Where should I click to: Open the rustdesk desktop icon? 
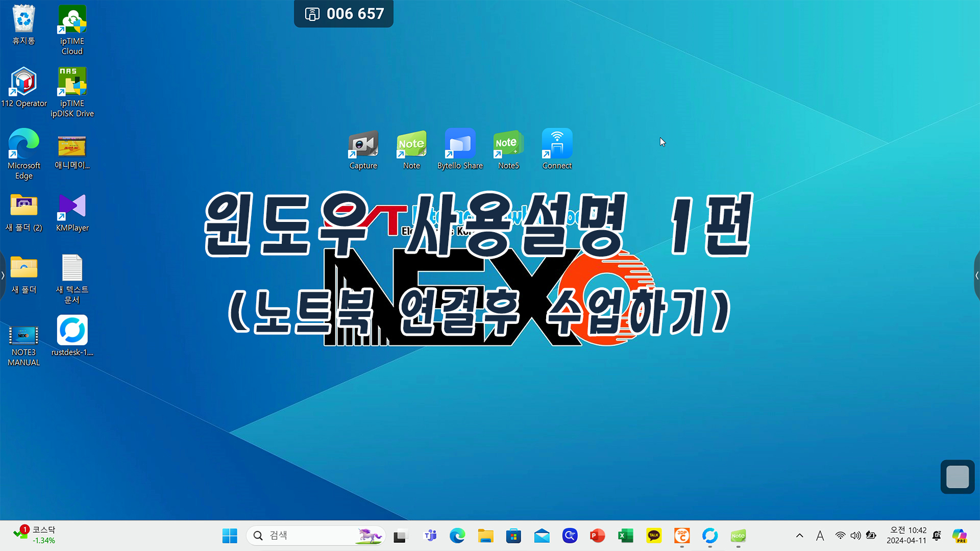click(72, 331)
